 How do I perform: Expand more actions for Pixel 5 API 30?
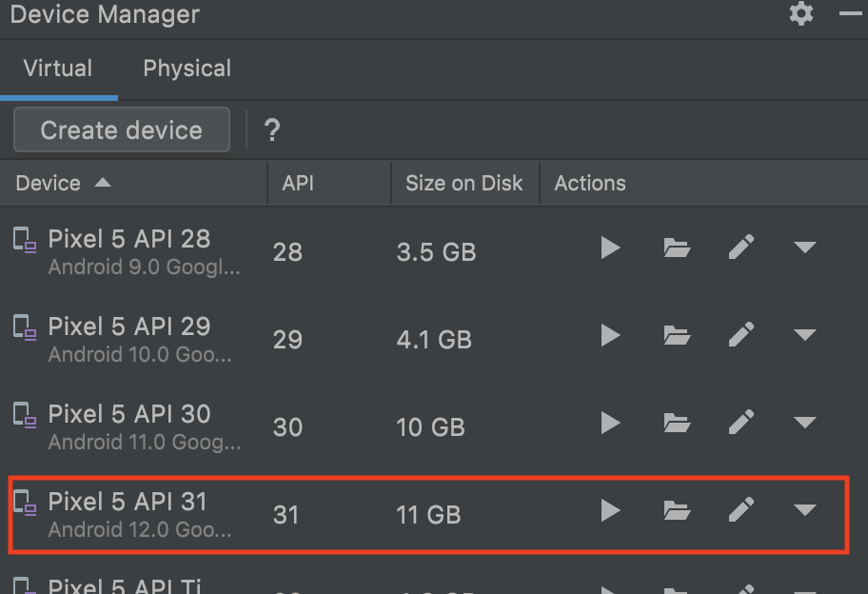tap(805, 424)
